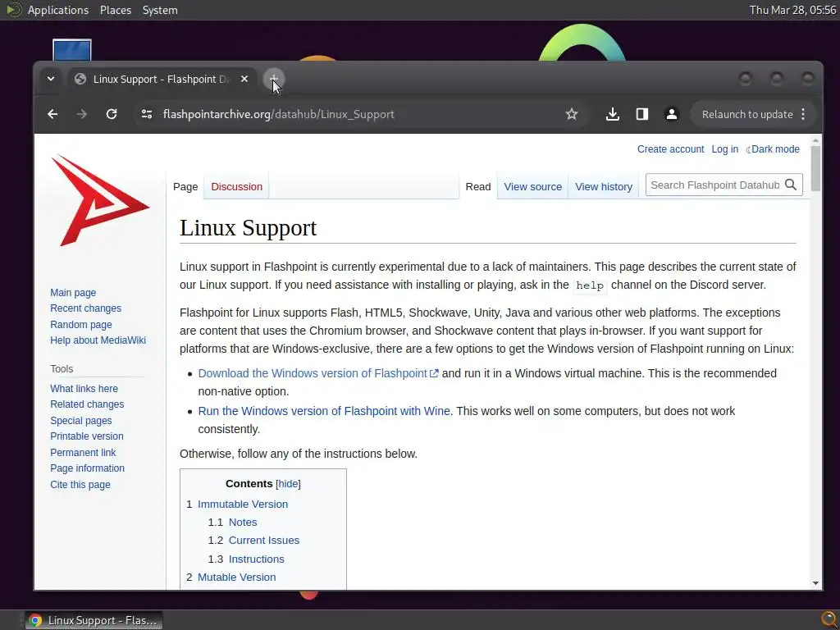Click the Flashpoint logo
The width and height of the screenshot is (840, 630).
[99, 200]
